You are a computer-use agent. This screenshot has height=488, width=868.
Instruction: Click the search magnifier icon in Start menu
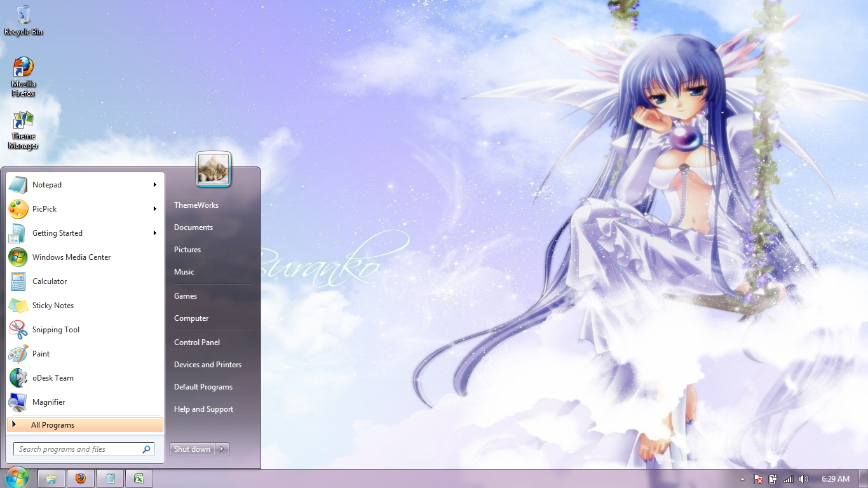point(146,449)
